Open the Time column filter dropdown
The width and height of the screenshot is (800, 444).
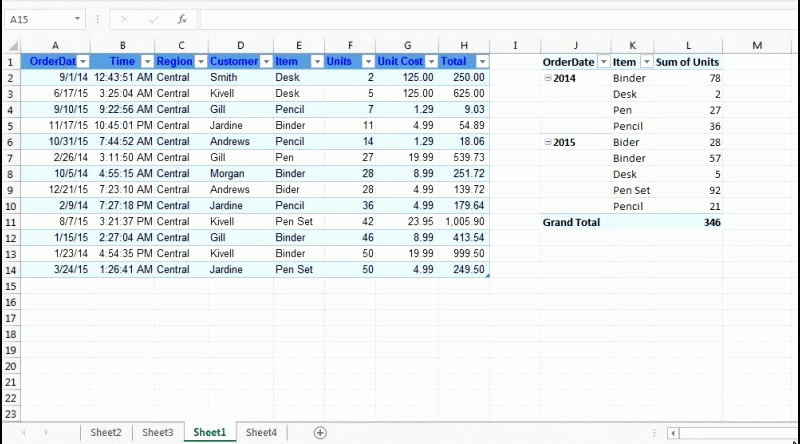pos(147,62)
